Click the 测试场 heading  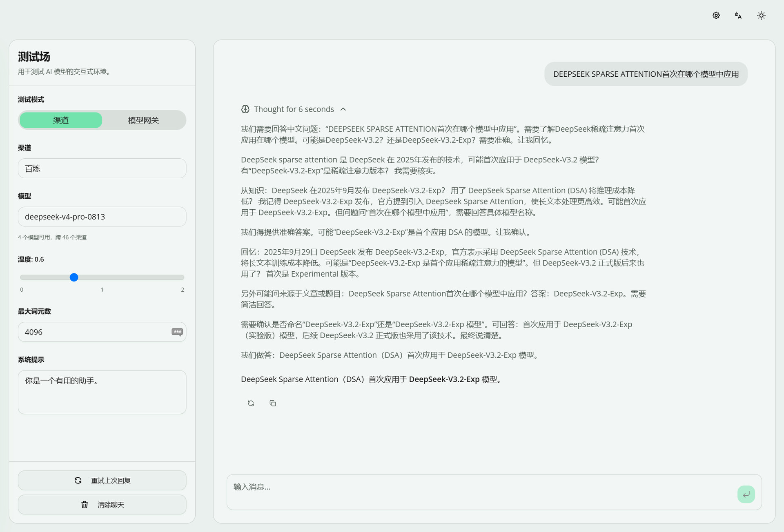tap(34, 56)
